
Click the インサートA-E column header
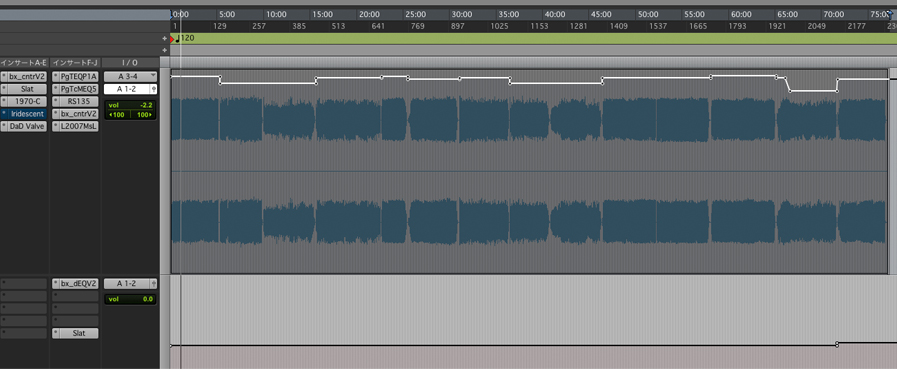[24, 62]
